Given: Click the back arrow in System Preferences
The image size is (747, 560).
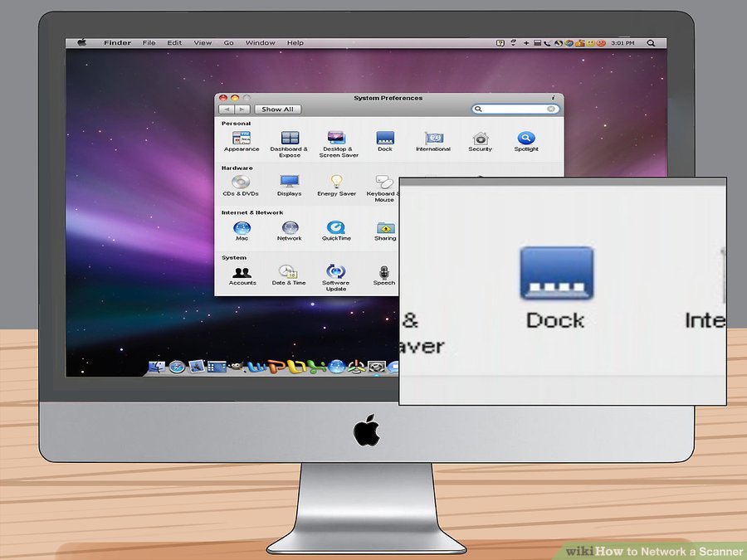Looking at the screenshot, I should coord(227,109).
